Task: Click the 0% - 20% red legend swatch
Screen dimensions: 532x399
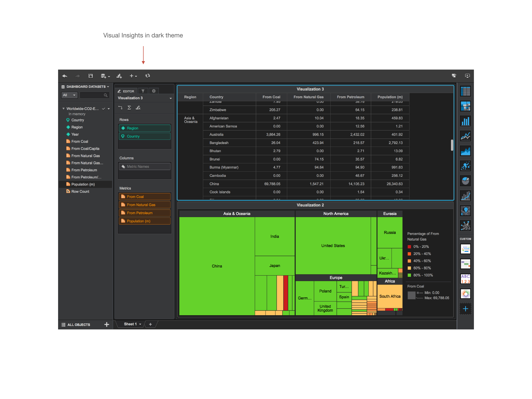Action: point(409,247)
